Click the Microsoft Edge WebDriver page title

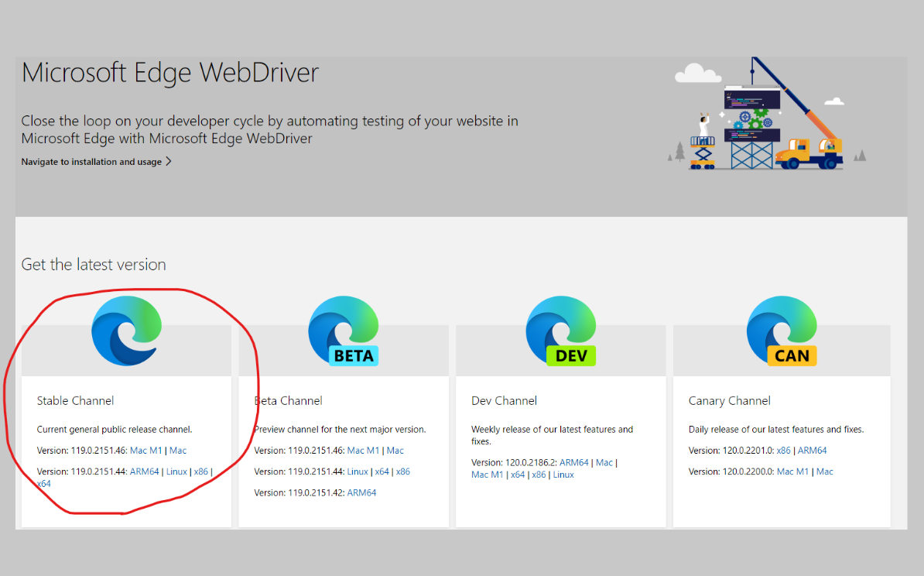[x=169, y=73]
